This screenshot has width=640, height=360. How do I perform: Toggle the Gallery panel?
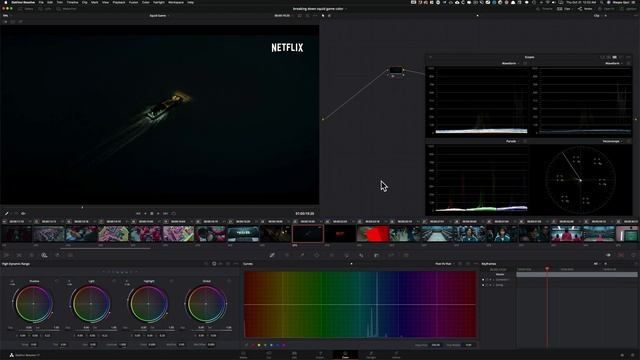[x=25, y=9]
